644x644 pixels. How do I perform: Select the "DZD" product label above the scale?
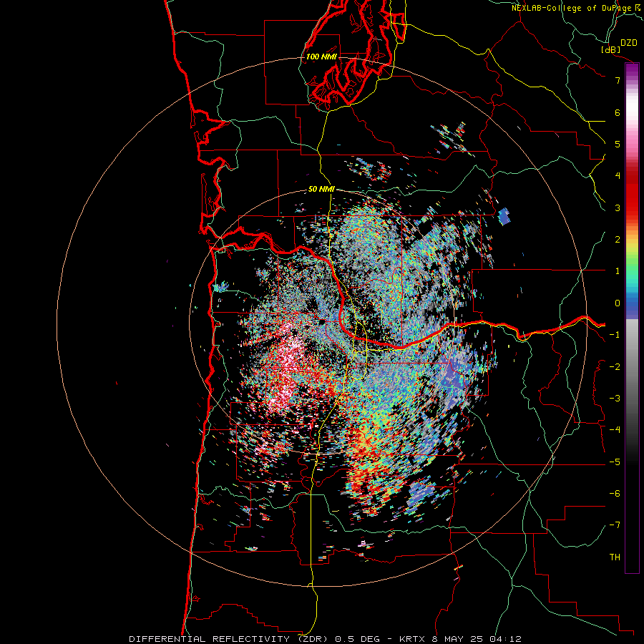click(629, 43)
